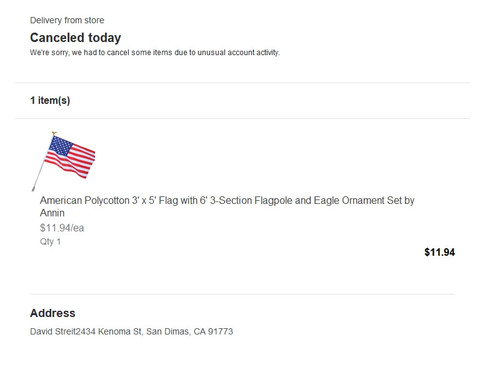Click the Address section heading
Viewport: 500px width, 379px height.
pos(53,313)
